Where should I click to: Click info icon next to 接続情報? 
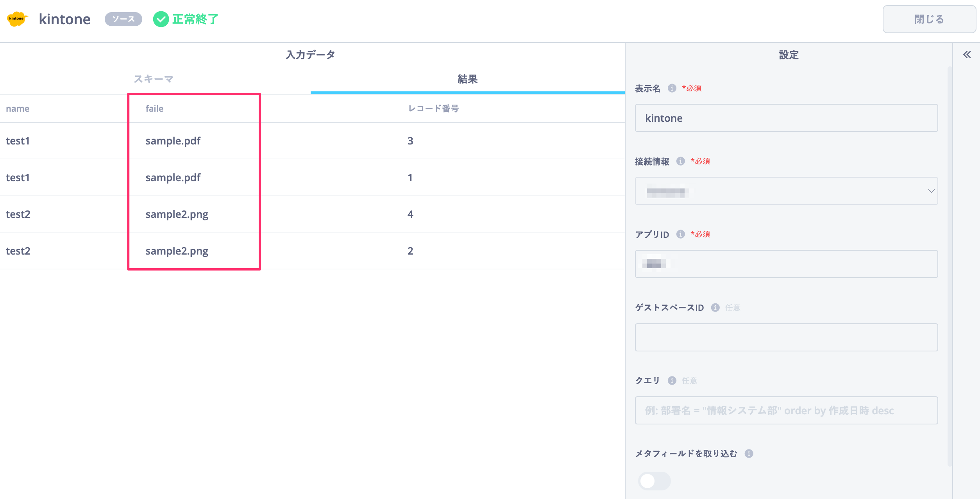(680, 161)
